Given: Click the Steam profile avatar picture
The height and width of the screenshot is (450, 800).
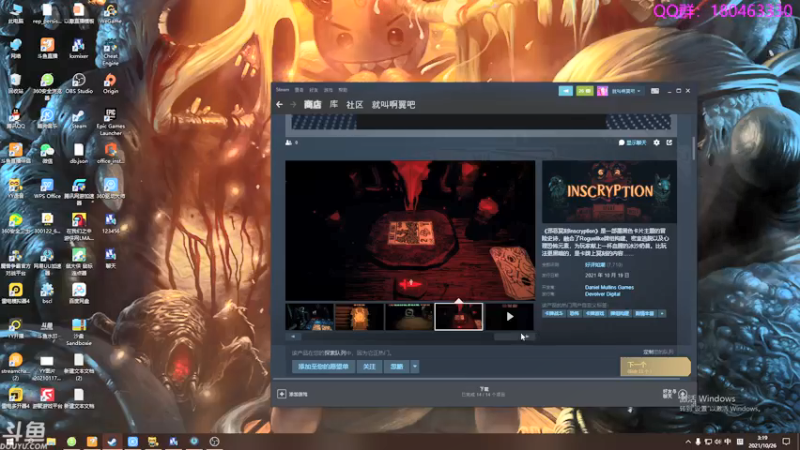Looking at the screenshot, I should click(x=603, y=91).
